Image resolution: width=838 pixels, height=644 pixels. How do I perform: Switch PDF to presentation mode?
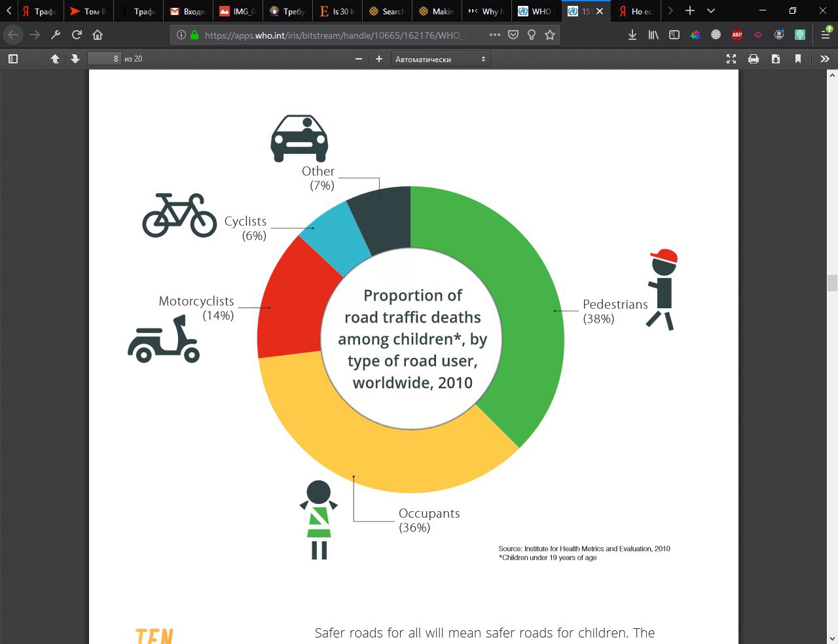pyautogui.click(x=731, y=59)
